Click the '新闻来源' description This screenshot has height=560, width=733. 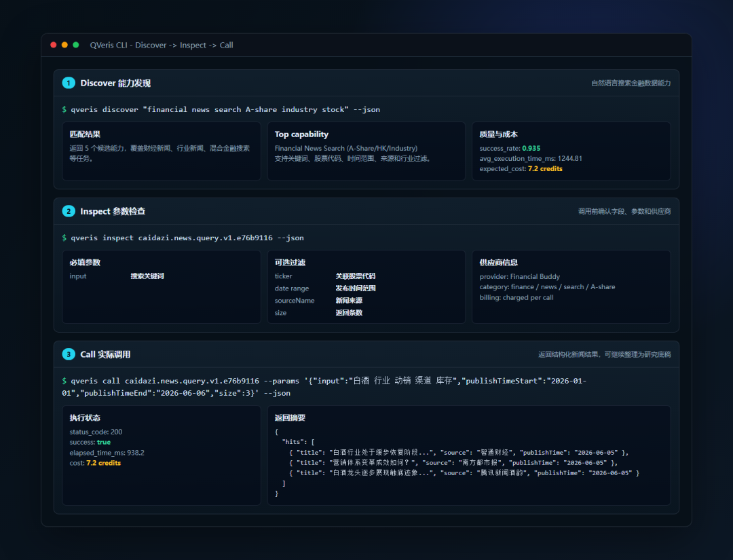coord(349,301)
